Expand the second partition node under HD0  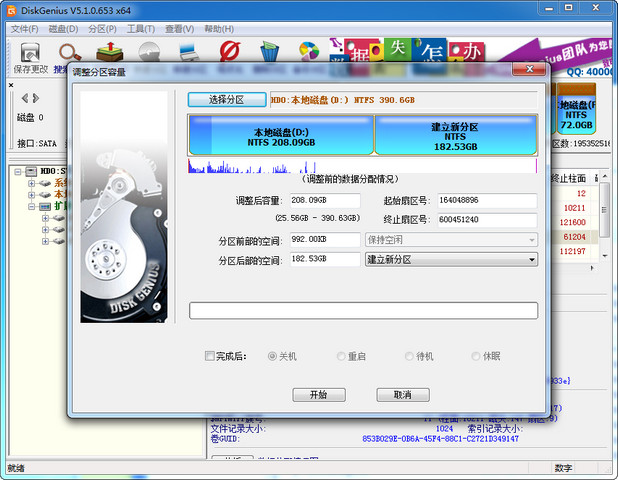[x=32, y=195]
